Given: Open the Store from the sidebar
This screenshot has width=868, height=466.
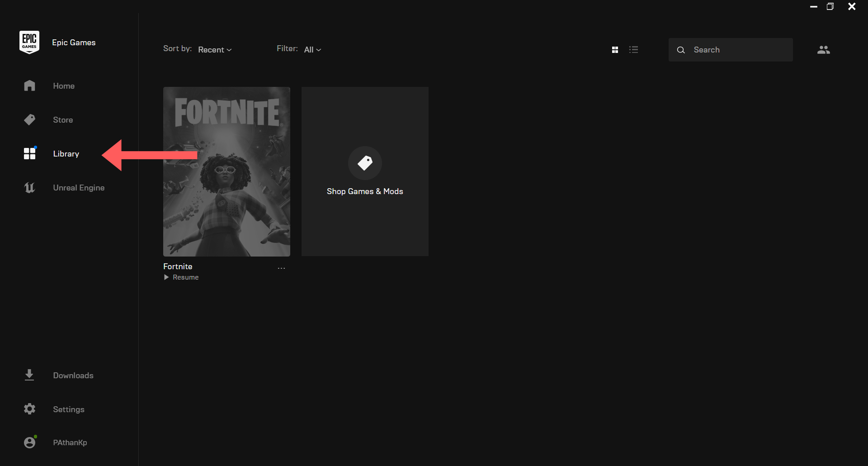Looking at the screenshot, I should [x=29, y=119].
